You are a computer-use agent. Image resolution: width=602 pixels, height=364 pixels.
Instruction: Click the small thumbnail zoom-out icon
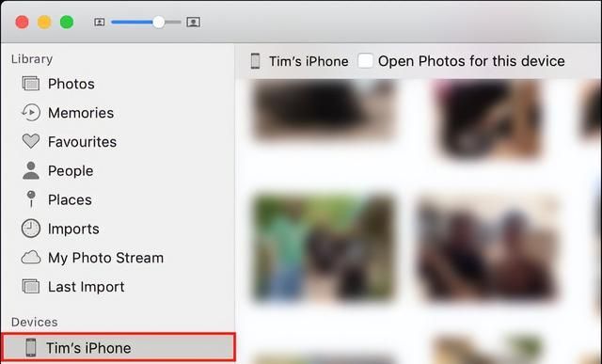coord(100,23)
